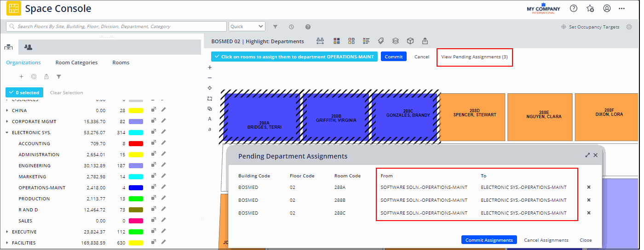The image size is (644, 250).
Task: Collapse the ELECTRONIC SYS. division
Action: (7, 132)
